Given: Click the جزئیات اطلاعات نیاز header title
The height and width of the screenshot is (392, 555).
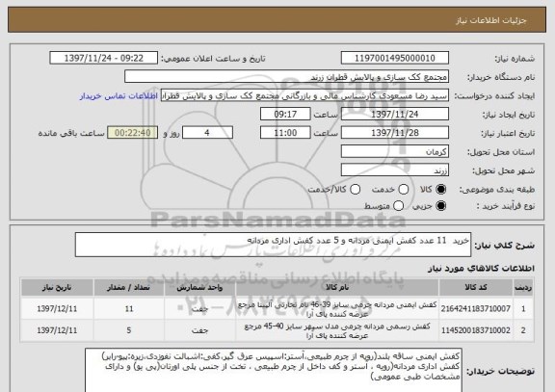Looking at the screenshot, I should [x=491, y=20].
